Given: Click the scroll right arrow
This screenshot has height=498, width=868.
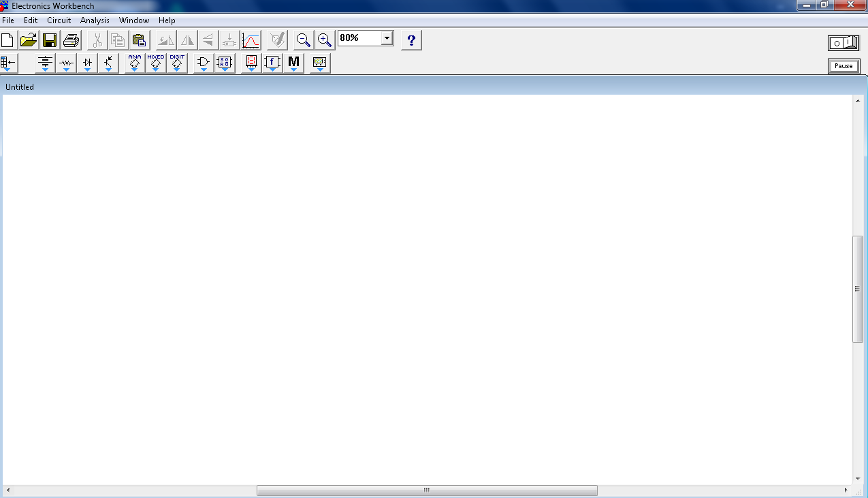Looking at the screenshot, I should coord(846,491).
